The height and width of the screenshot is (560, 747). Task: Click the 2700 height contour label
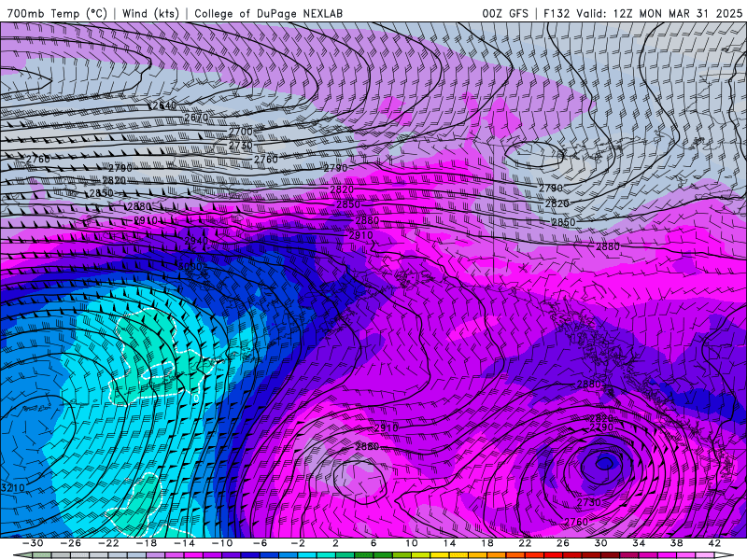pos(241,132)
